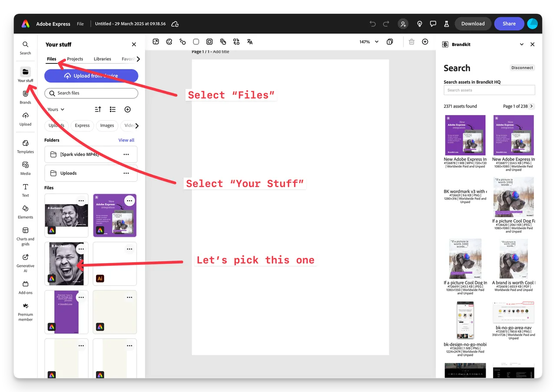
Task: Switch to the Projects tab
Action: tap(75, 59)
